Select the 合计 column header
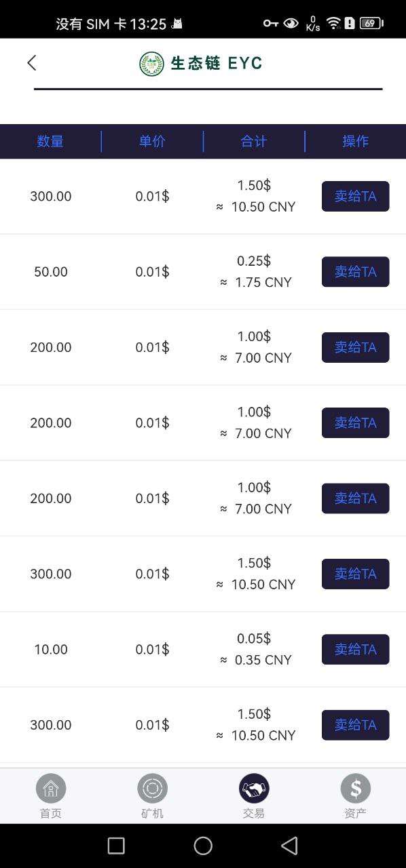Screen dimensions: 406x868 (254, 141)
